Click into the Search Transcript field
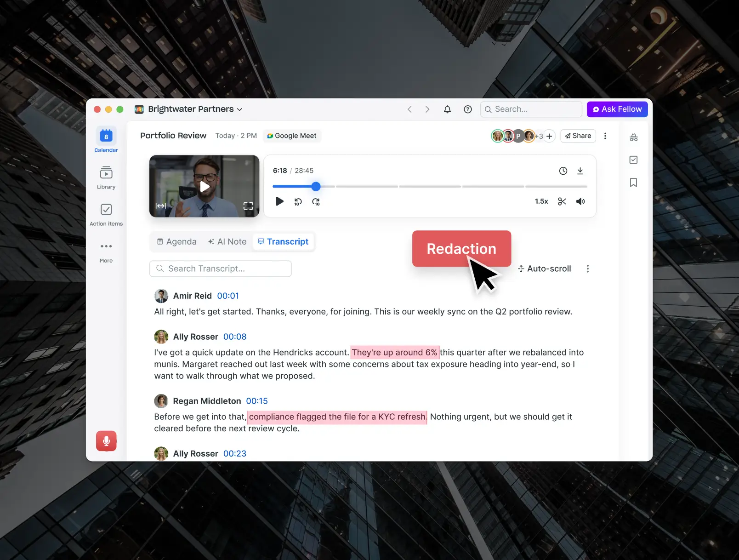The height and width of the screenshot is (560, 739). point(221,269)
